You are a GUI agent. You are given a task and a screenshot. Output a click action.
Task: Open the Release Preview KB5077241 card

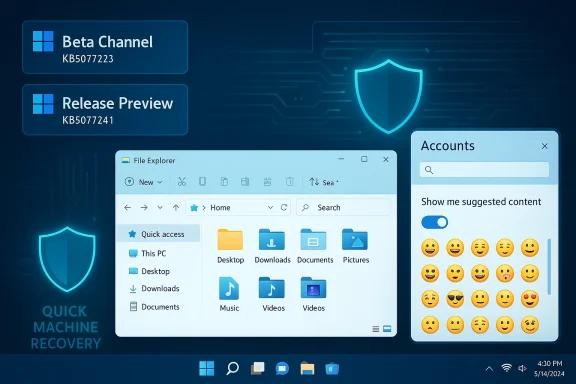(105, 110)
